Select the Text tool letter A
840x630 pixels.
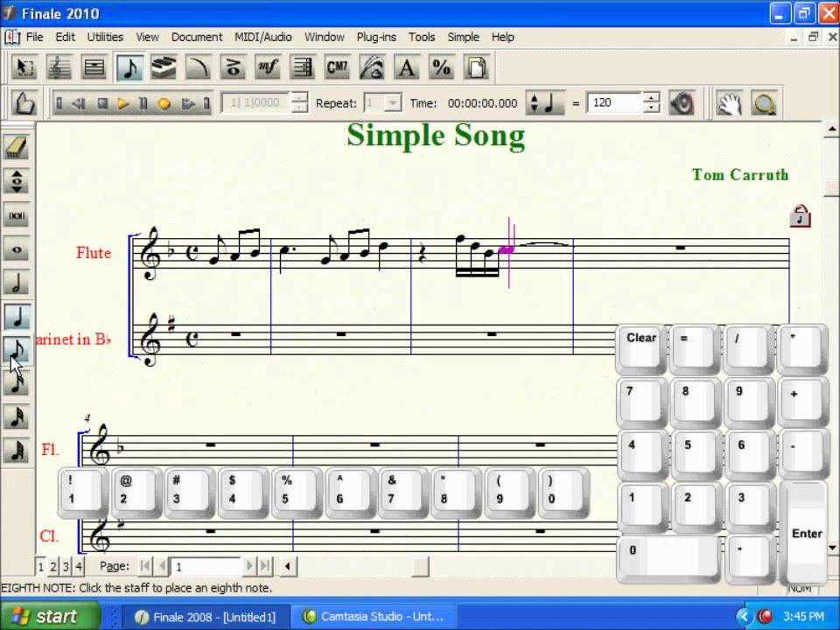pos(406,68)
